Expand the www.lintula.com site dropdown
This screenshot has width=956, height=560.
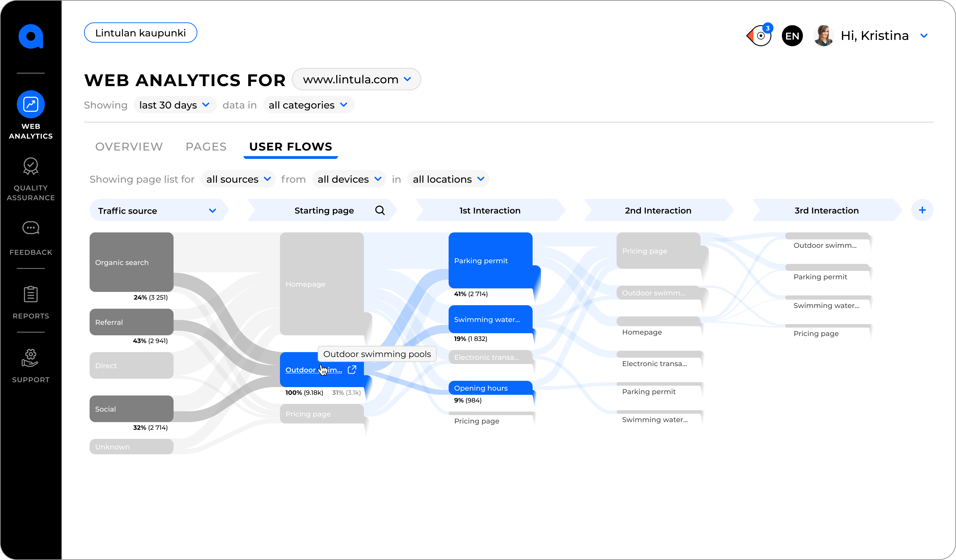[x=356, y=79]
